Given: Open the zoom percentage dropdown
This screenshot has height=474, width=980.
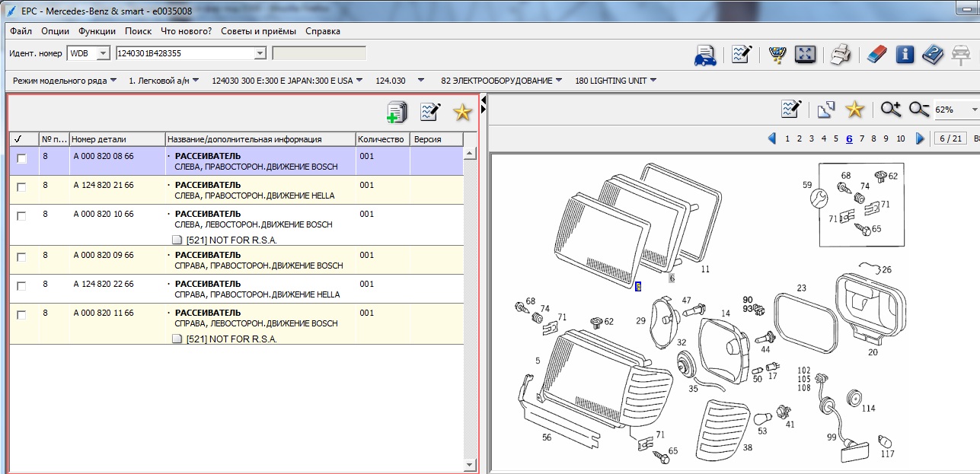Looking at the screenshot, I should tap(974, 110).
